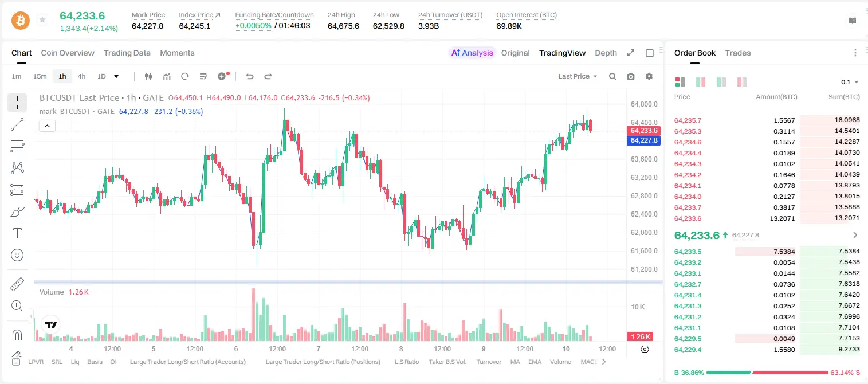
Task: Open order book 0.1 precision dropdown
Action: pos(850,82)
